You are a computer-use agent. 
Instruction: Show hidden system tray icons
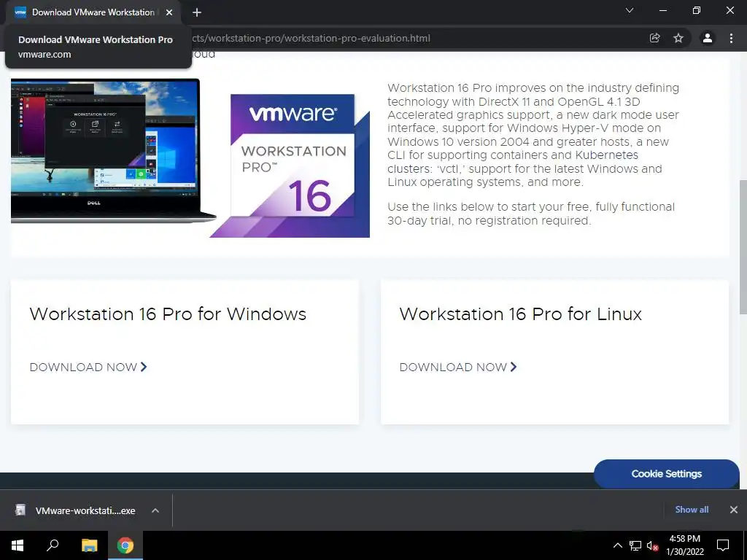[x=617, y=545]
